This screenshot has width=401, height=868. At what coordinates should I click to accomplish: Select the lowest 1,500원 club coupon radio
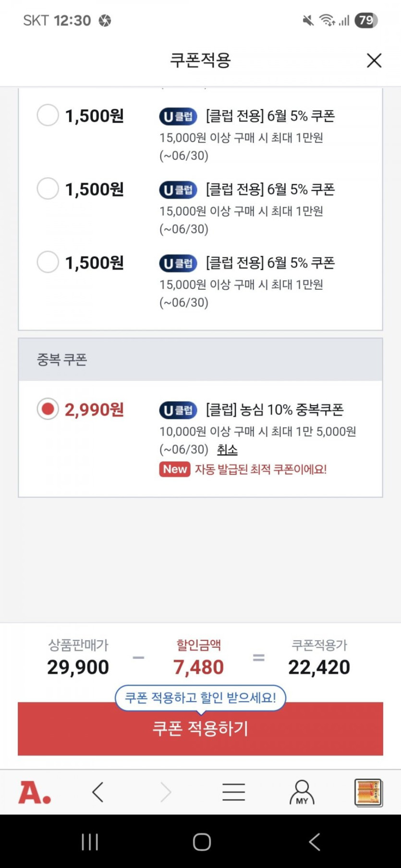[x=48, y=262]
